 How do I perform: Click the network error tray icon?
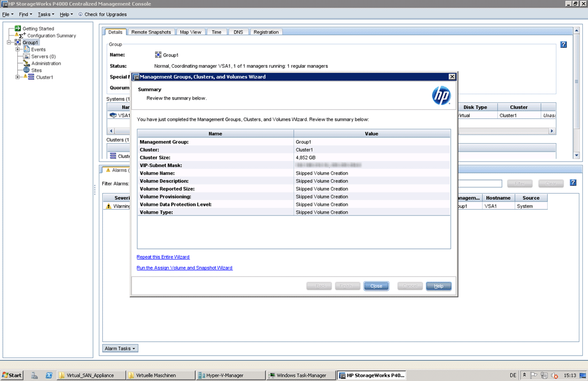[x=555, y=375]
